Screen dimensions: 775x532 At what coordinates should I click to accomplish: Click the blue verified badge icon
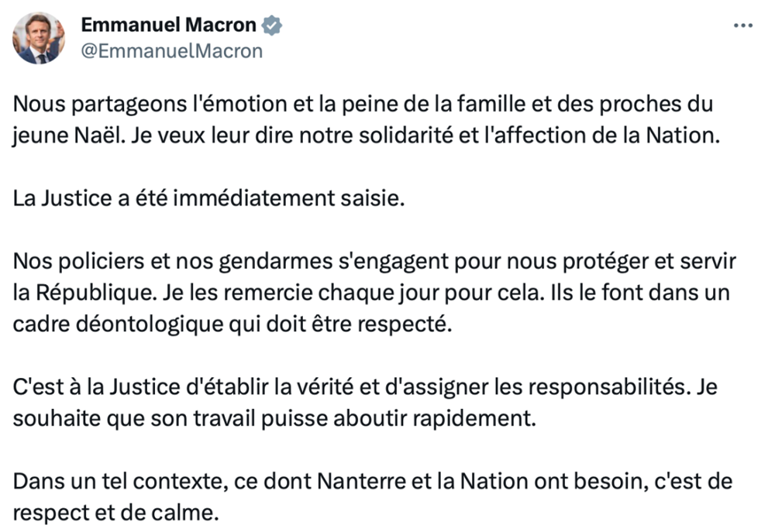272,26
